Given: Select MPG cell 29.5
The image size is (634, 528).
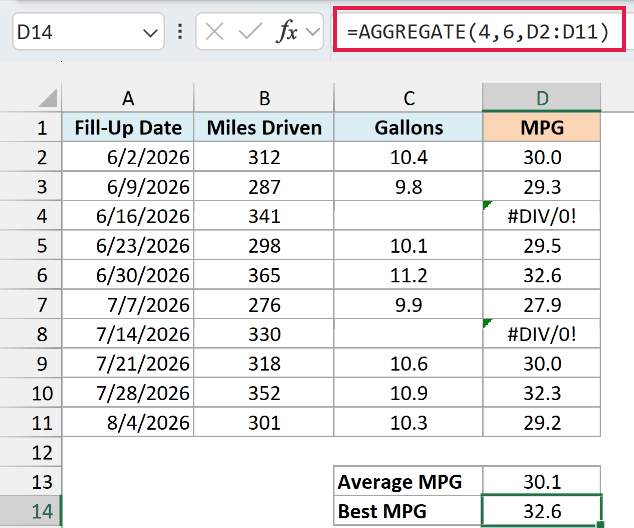Looking at the screenshot, I should pos(541,245).
